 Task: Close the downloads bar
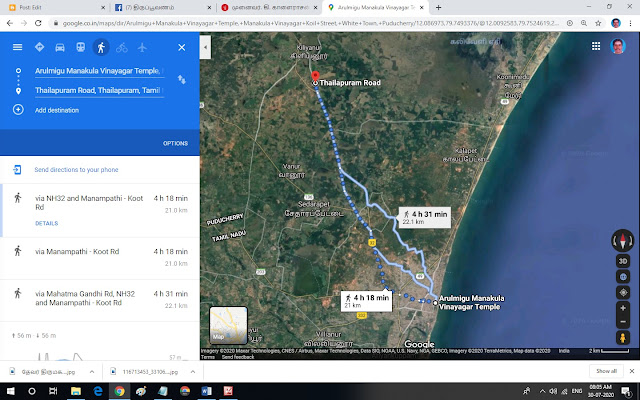631,371
